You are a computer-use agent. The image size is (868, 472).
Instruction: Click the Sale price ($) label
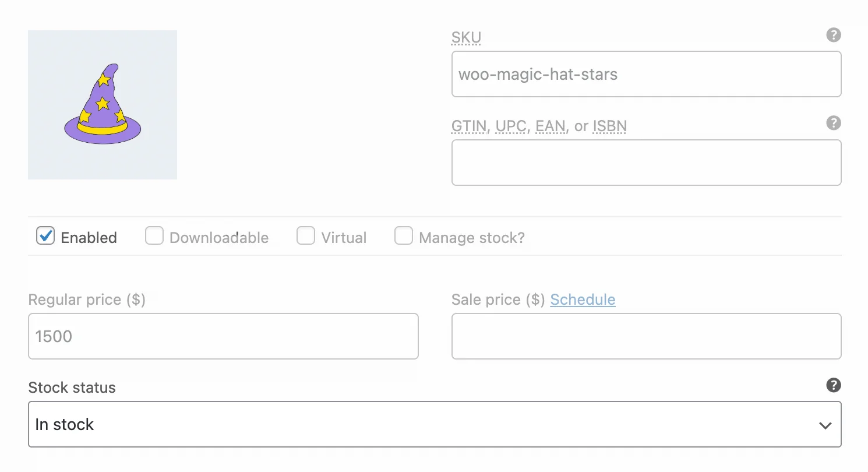point(497,300)
